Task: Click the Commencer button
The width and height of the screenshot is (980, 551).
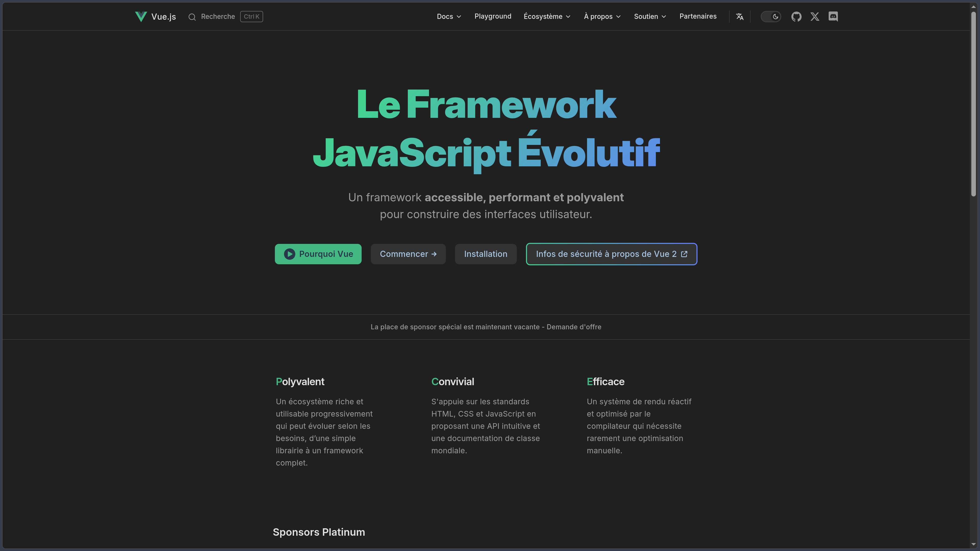Action: point(408,254)
